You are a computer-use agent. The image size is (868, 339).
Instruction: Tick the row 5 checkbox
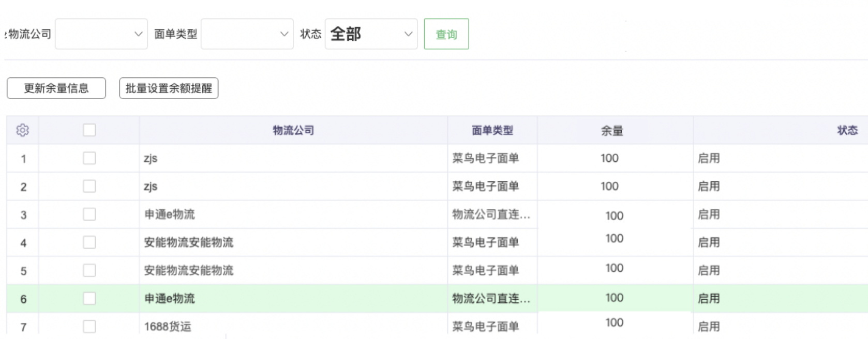coord(89,270)
